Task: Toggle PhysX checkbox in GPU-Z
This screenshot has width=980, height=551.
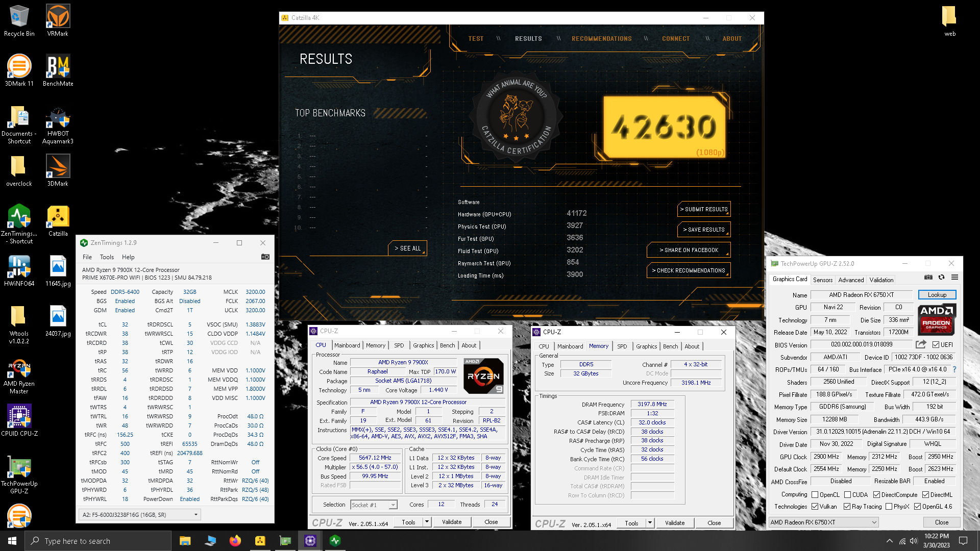Action: 889,507
